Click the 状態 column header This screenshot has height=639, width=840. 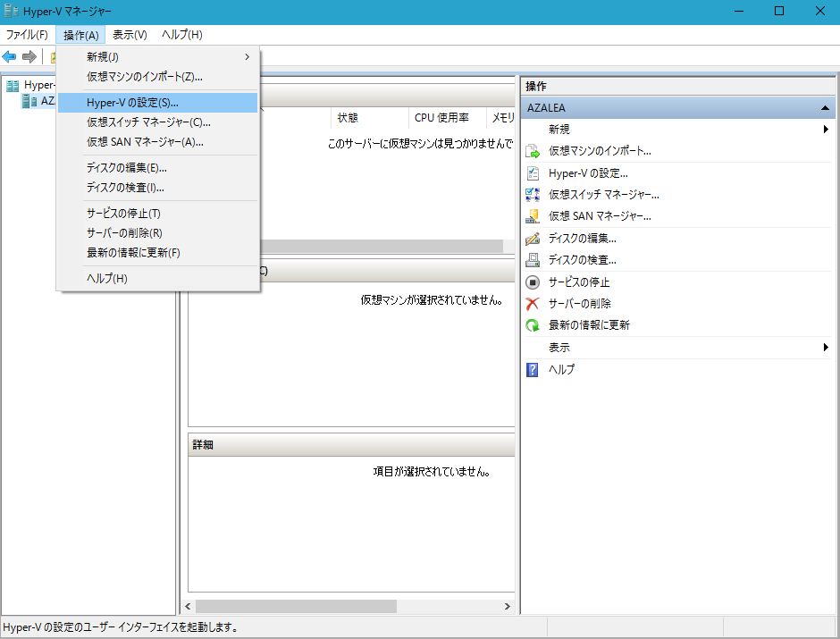point(370,118)
